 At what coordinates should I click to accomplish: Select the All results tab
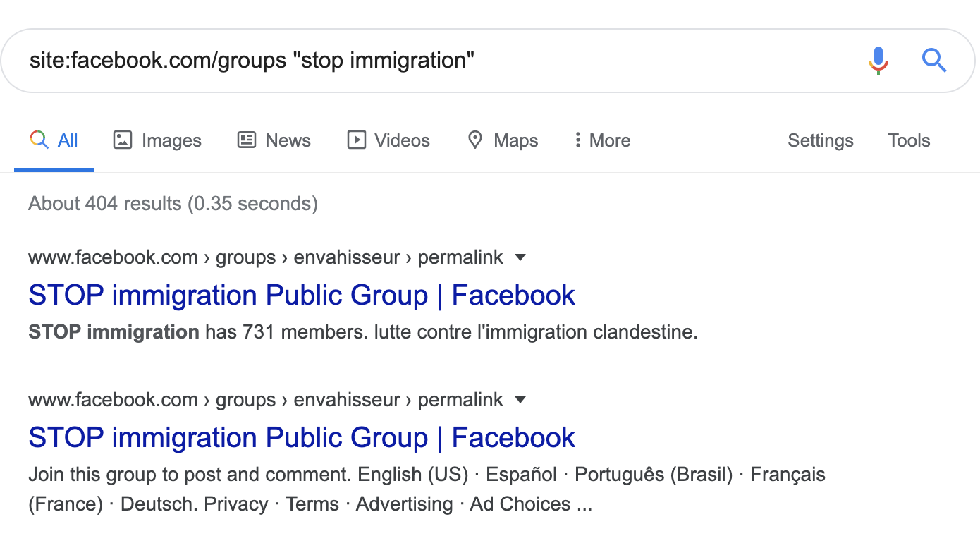click(54, 140)
